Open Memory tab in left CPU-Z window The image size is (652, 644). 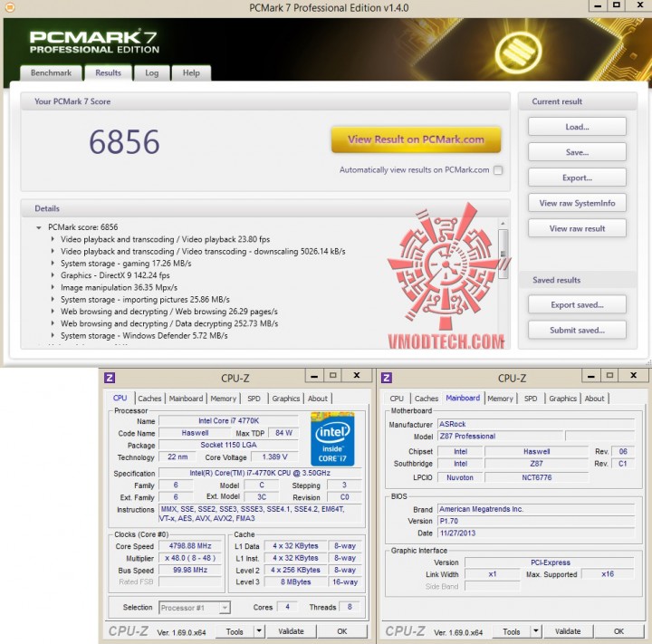(x=224, y=399)
